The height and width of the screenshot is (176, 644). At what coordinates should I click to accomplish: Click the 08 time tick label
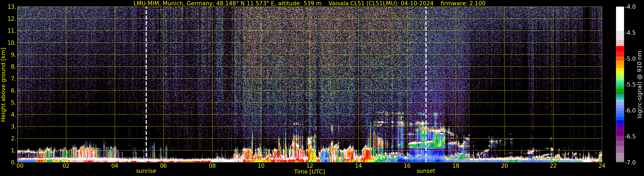212,166
